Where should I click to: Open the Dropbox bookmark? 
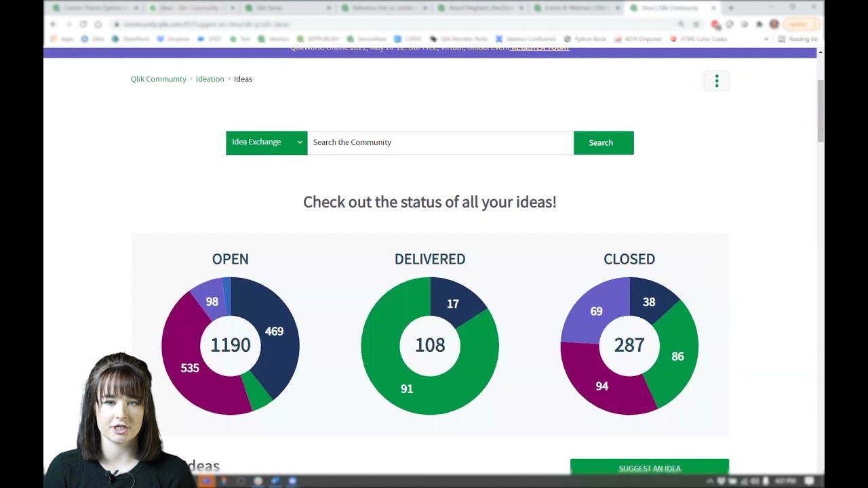[174, 39]
